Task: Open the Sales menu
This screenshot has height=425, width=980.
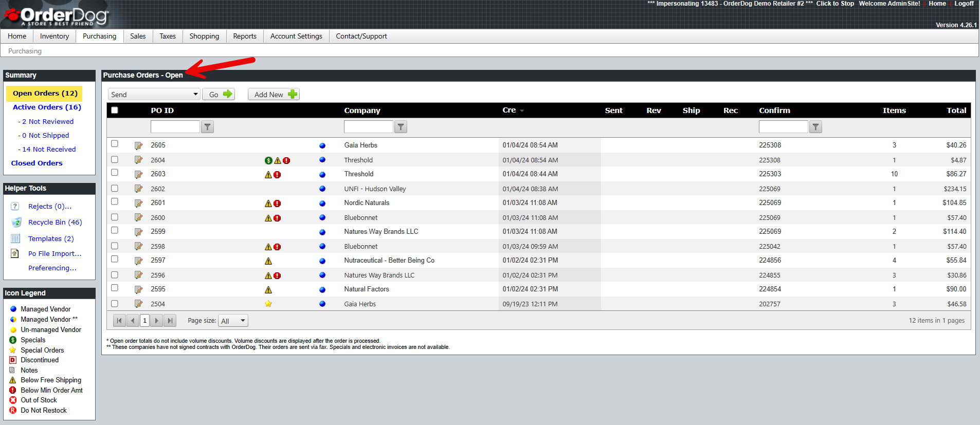Action: point(138,36)
